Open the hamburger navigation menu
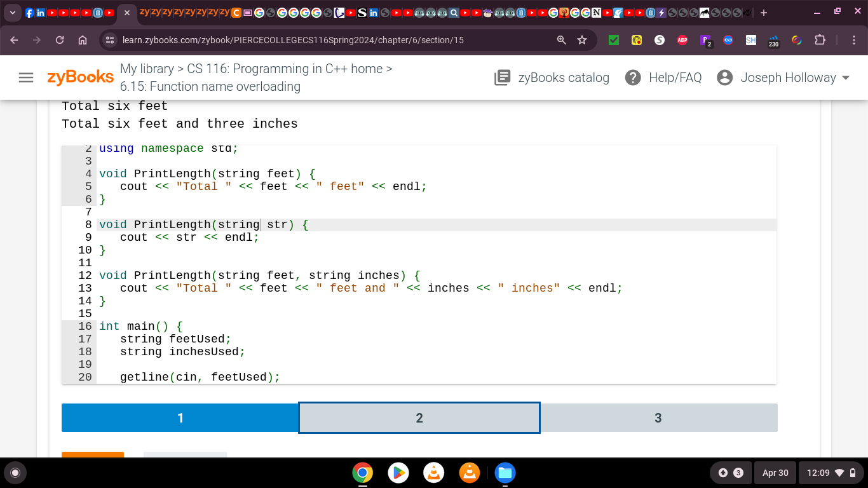 (x=25, y=78)
